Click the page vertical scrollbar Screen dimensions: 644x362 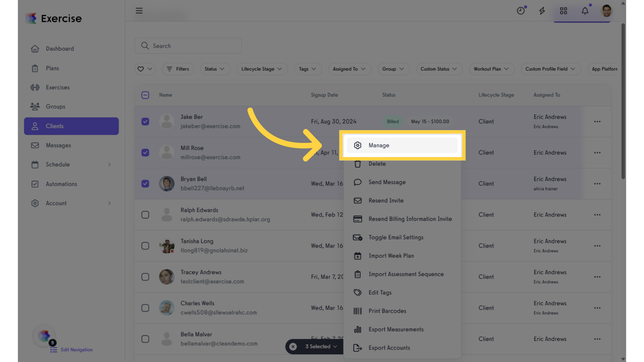click(623, 101)
